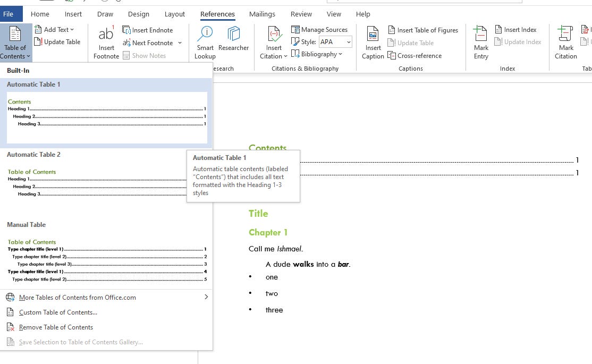This screenshot has height=364, width=592.
Task: Click the globe icon beside More Tables
Action: [10, 297]
